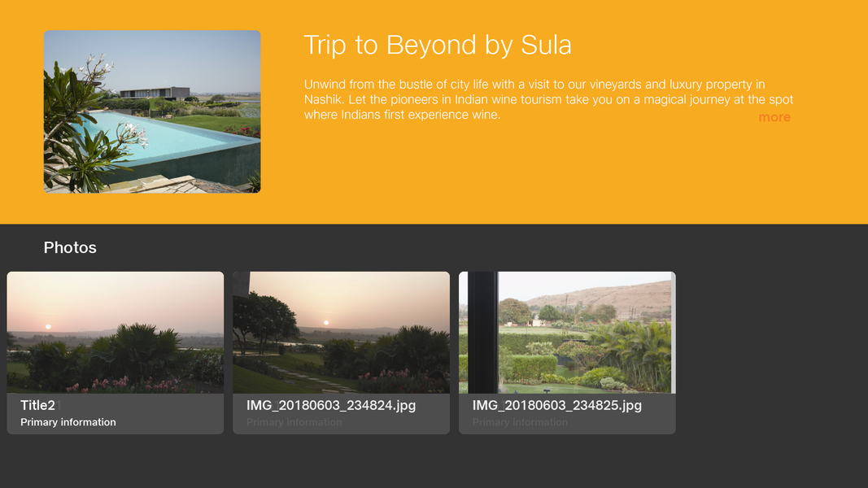Click Primary information under Title2
Screen dimensions: 868x488
click(x=68, y=422)
